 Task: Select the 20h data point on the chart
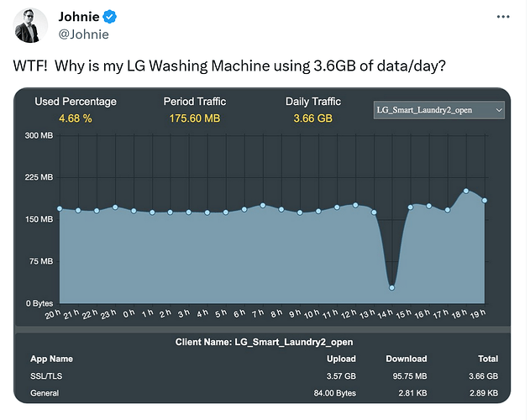point(60,208)
